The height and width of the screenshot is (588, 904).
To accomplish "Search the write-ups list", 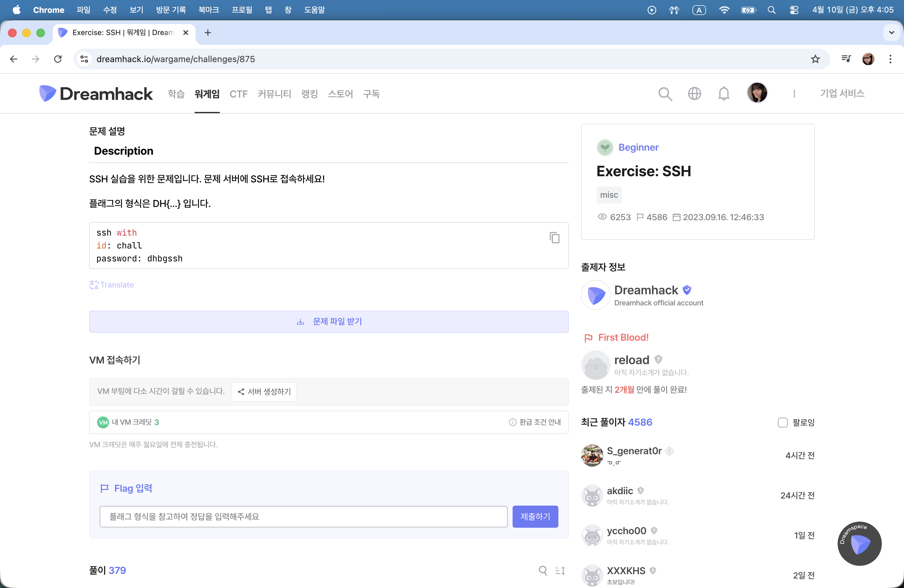I will point(543,570).
